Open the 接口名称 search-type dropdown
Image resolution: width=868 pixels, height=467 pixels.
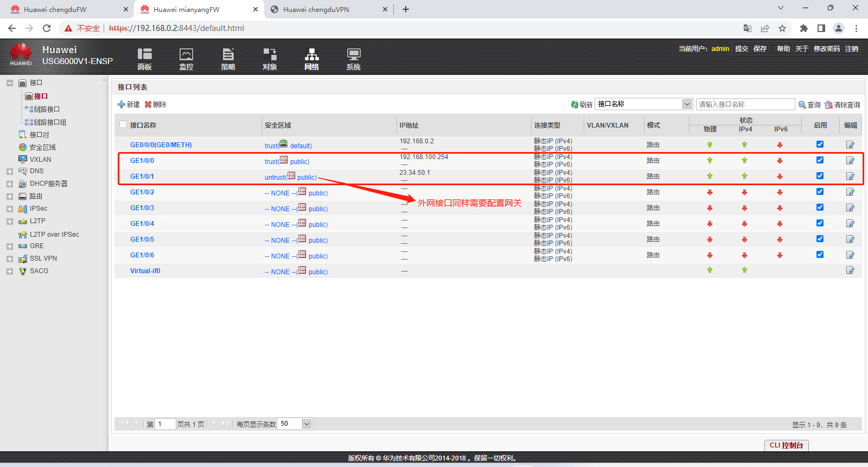643,104
